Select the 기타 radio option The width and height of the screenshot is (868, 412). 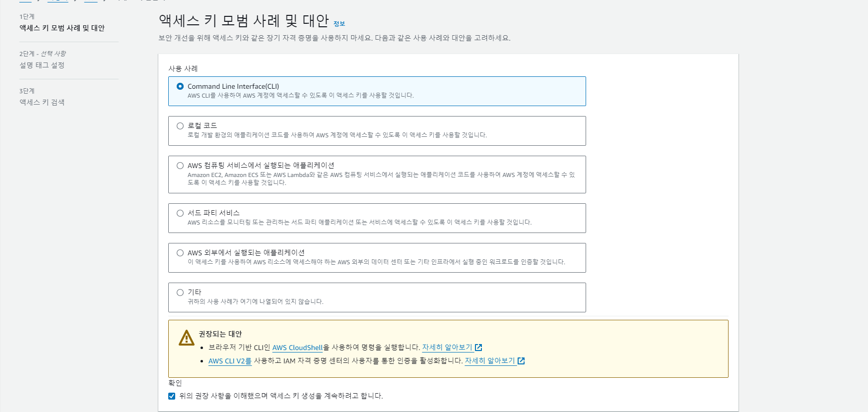(180, 293)
